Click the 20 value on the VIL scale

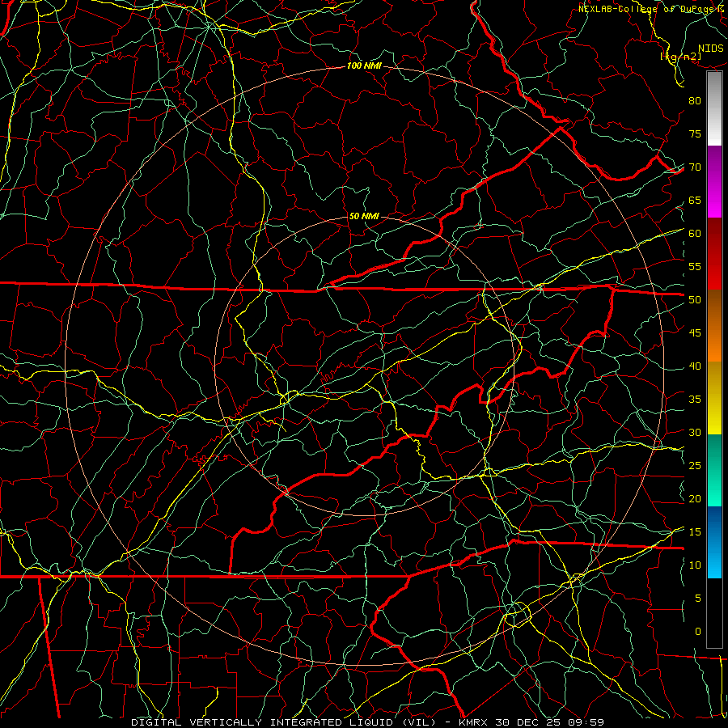coord(695,498)
